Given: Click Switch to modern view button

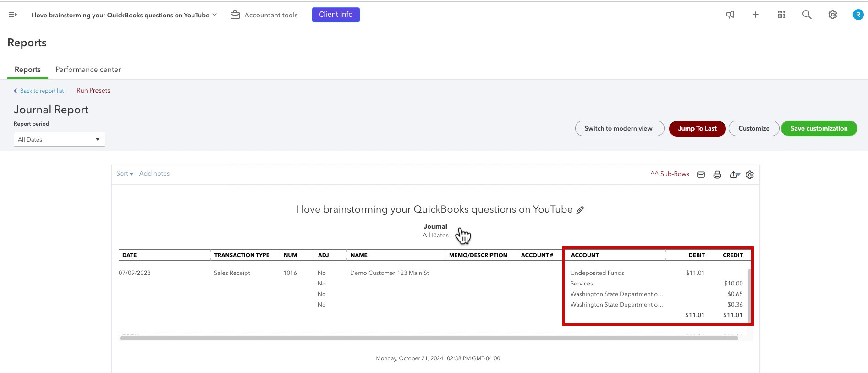Looking at the screenshot, I should 620,128.
